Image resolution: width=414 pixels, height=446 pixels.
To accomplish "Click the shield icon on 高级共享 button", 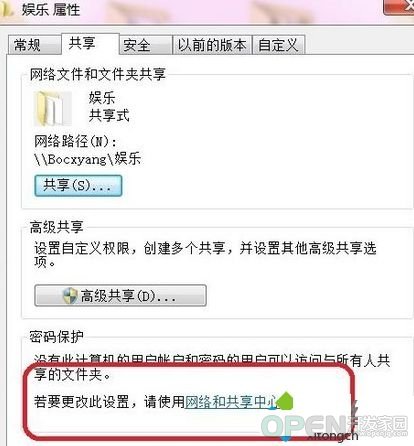I will click(70, 296).
